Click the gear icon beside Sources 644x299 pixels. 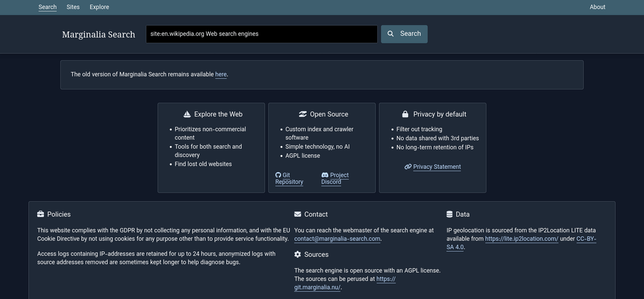[298, 254]
